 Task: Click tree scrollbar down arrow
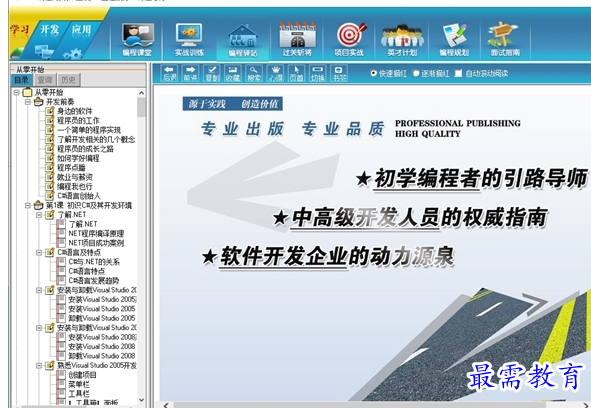[x=141, y=400]
